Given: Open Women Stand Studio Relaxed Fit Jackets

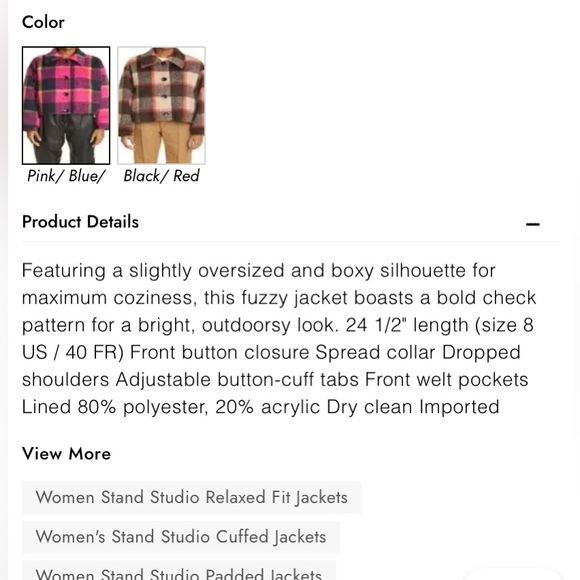Looking at the screenshot, I should coord(192,497).
